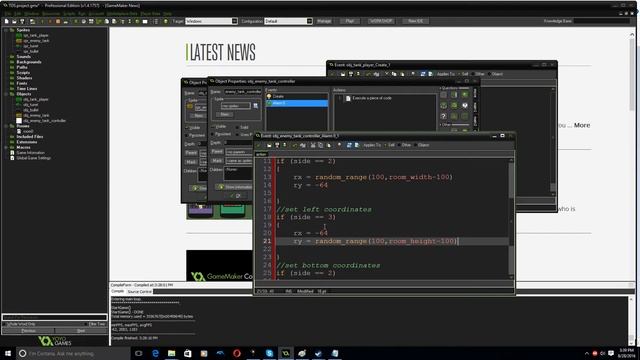Click the Knowledge Base search field
Screen dimensions: 640x360
(601, 21)
